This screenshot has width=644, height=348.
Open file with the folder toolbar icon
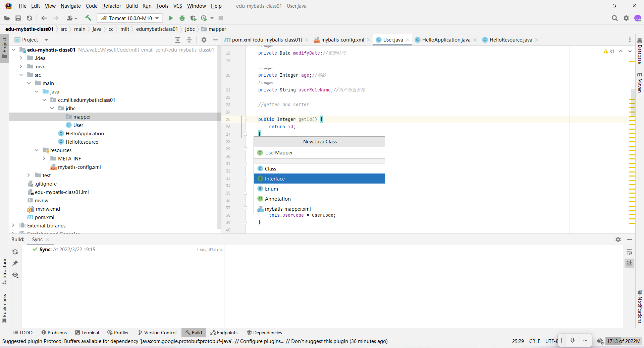(x=7, y=18)
